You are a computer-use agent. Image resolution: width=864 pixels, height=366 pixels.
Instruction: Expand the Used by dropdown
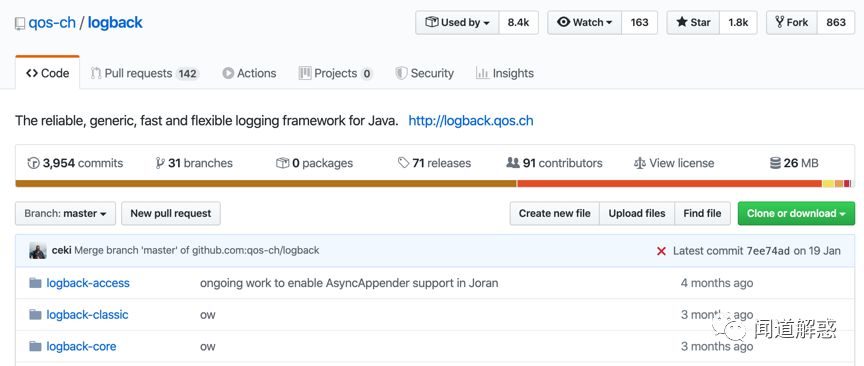point(457,23)
